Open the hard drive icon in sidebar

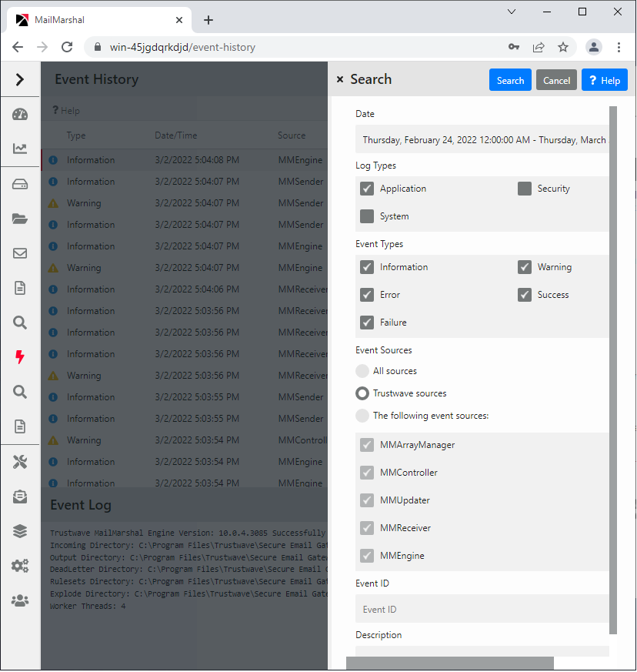(x=20, y=185)
